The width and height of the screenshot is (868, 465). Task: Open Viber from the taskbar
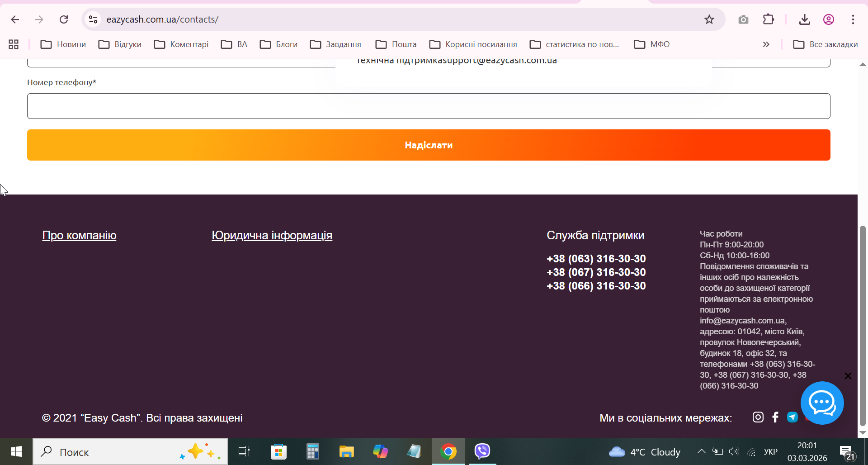pyautogui.click(x=482, y=451)
